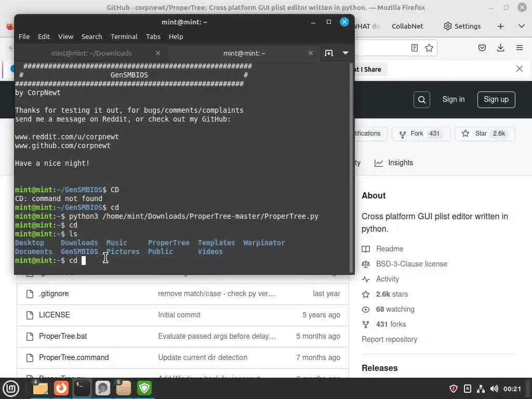
Task: Open the ProperTree.bat file
Action: pyautogui.click(x=63, y=336)
